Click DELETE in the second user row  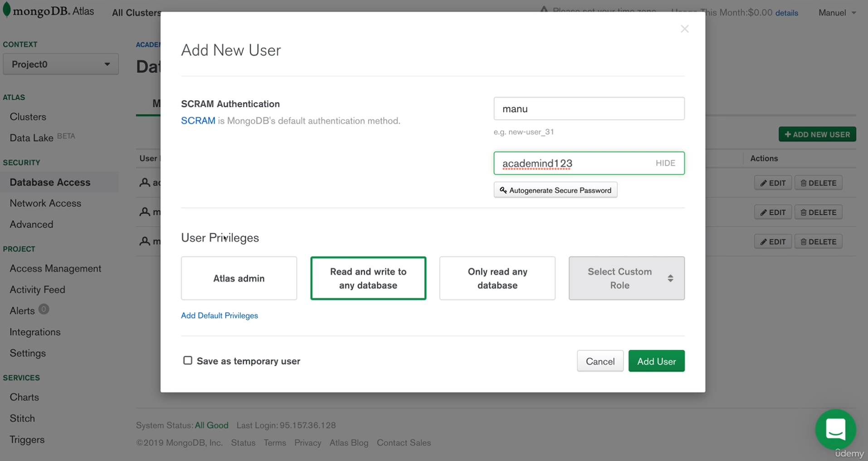[818, 212]
